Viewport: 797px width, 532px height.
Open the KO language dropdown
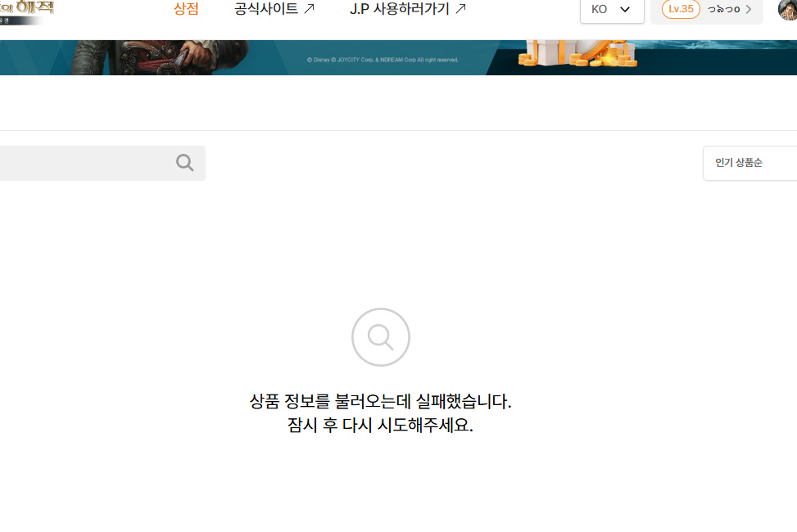(611, 10)
